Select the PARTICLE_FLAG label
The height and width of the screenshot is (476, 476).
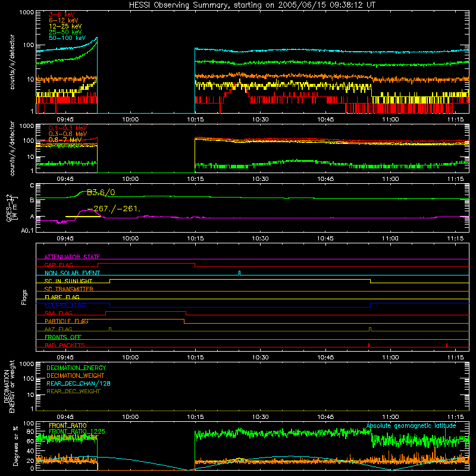(67, 321)
